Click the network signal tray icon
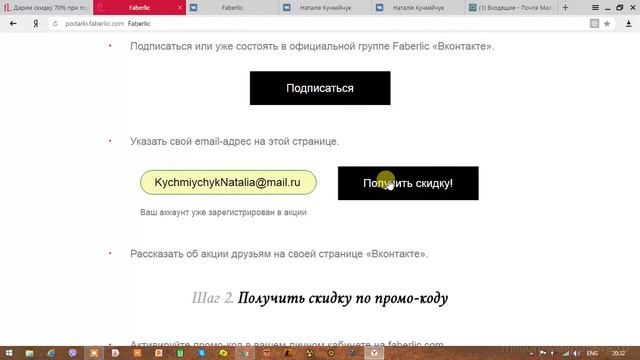The height and width of the screenshot is (360, 640). click(x=565, y=353)
